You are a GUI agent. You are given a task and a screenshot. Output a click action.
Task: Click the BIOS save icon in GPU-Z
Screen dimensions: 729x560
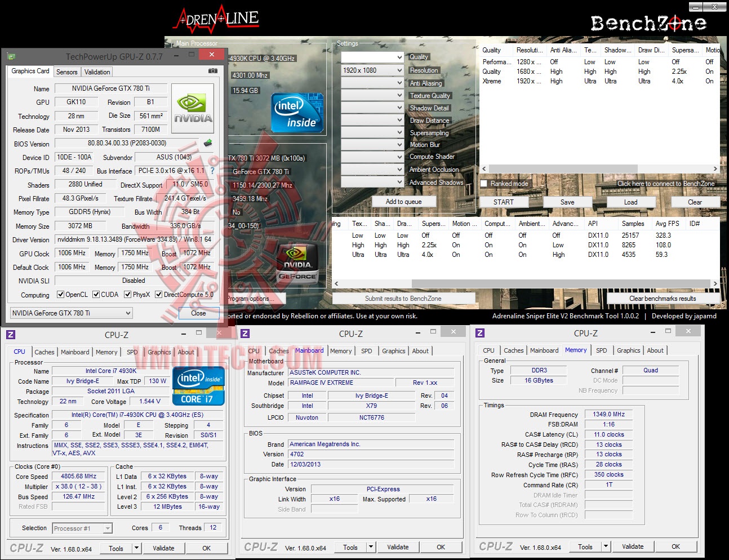click(x=208, y=143)
